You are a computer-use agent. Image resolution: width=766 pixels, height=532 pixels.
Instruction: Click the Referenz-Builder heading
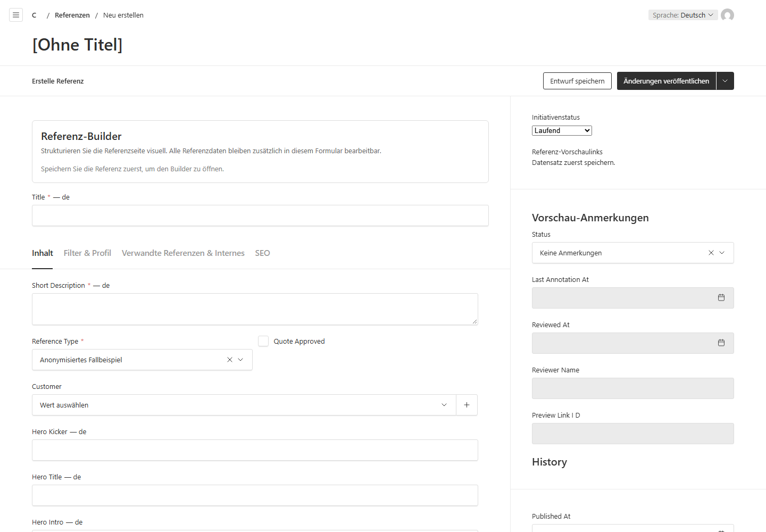coord(81,136)
